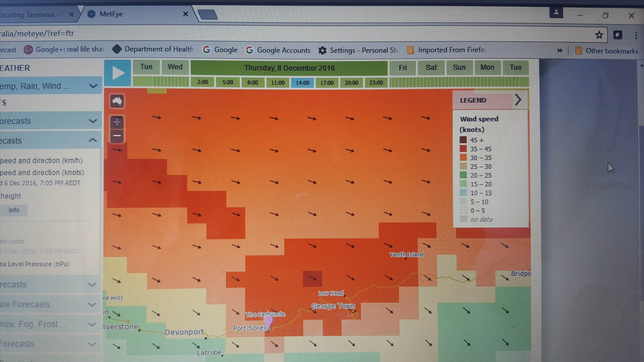This screenshot has height=362, width=644.
Task: Select wind speed and direction (knots)
Action: point(42,173)
